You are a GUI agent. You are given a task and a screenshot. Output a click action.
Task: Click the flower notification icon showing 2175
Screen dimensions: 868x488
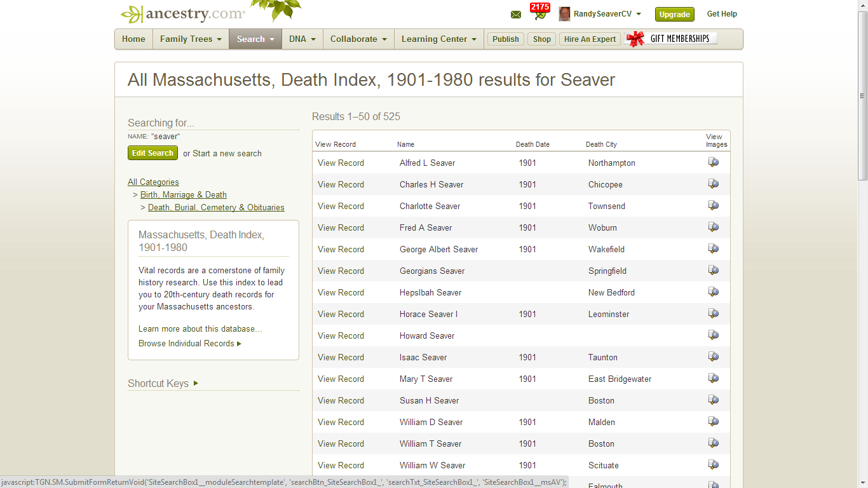click(539, 13)
